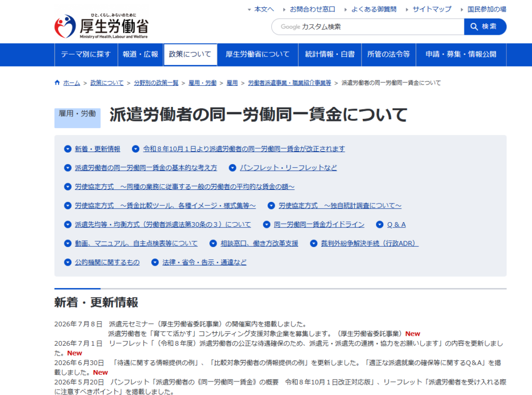Click arrow icon beside 派遣先均等・均衡方式 link
This screenshot has height=395, width=532.
[x=68, y=224]
